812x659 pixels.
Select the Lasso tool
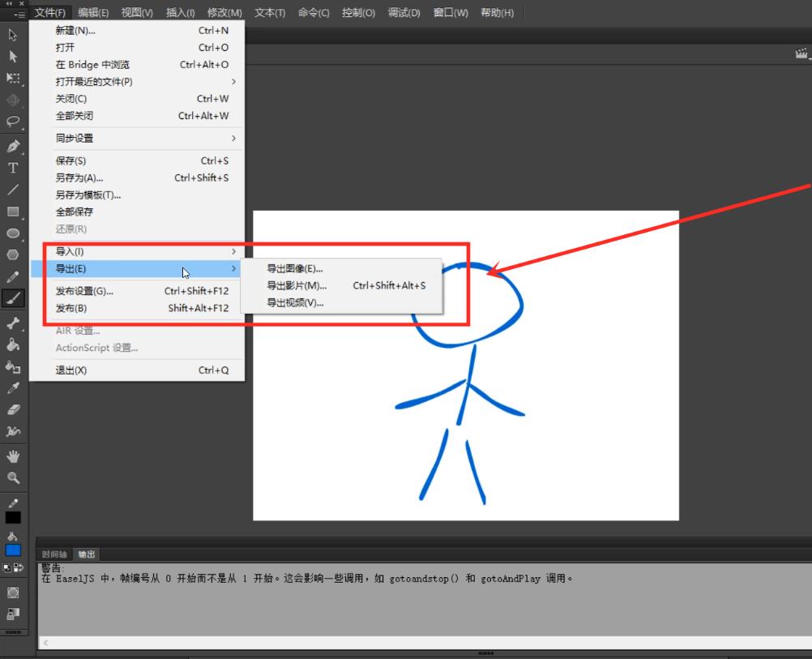13,122
